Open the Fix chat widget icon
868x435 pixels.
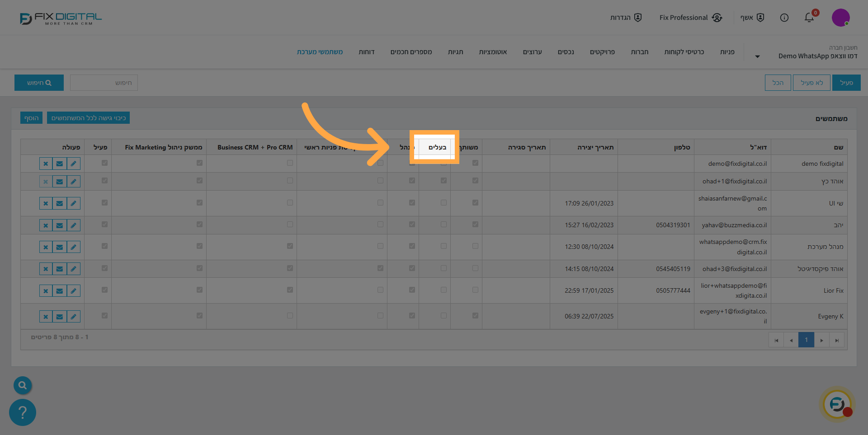tap(837, 404)
